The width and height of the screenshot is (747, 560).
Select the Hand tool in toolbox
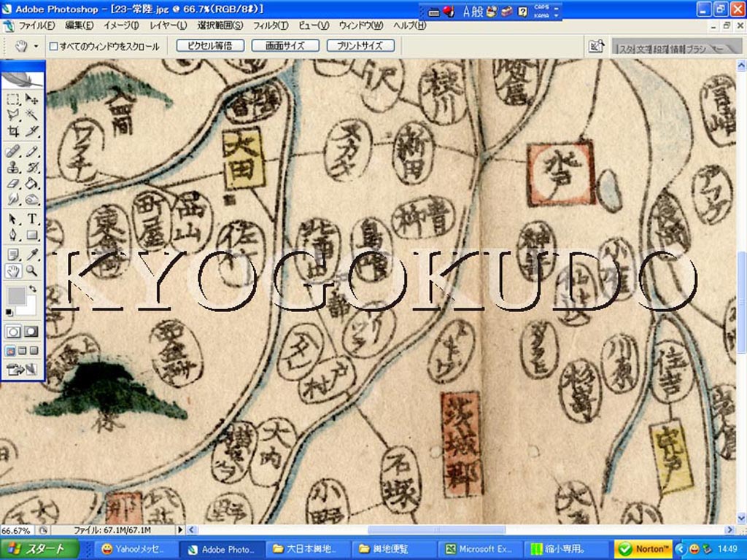click(13, 271)
